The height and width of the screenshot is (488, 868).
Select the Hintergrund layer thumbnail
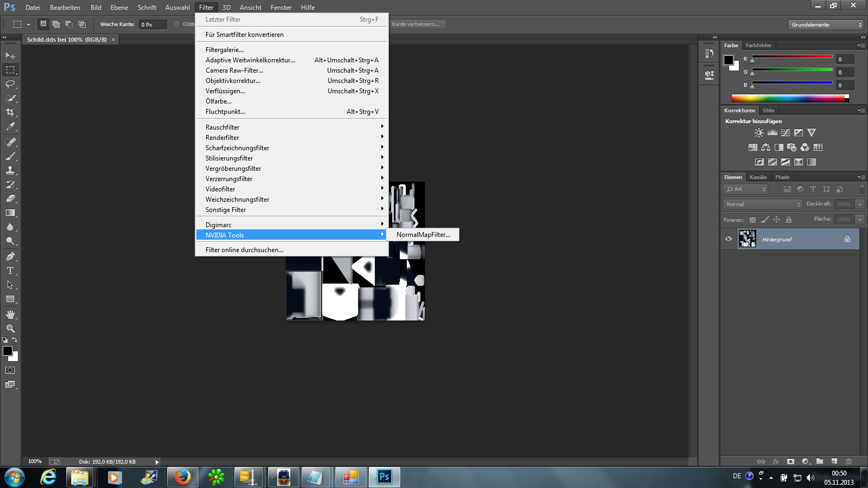[x=747, y=239]
